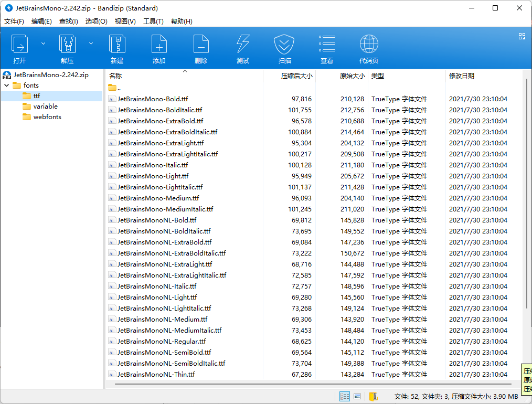The height and width of the screenshot is (404, 532).
Task: Click the zip icon of JetBrainsMono-2.242.zip in tree
Action: click(7, 75)
